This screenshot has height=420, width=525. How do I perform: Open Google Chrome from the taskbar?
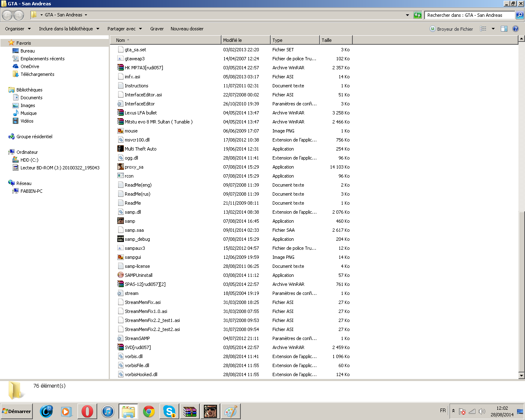tap(149, 411)
